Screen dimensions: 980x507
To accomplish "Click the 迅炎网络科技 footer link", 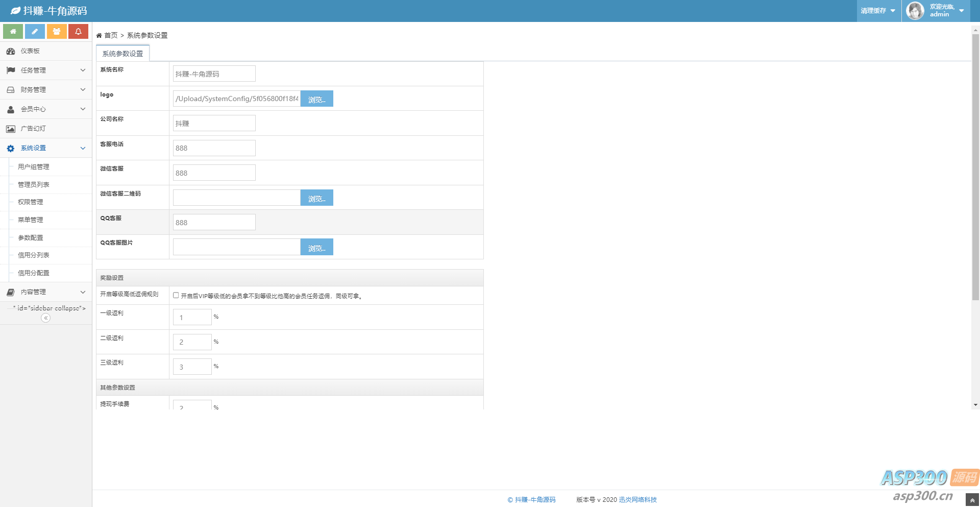I will pyautogui.click(x=638, y=500).
